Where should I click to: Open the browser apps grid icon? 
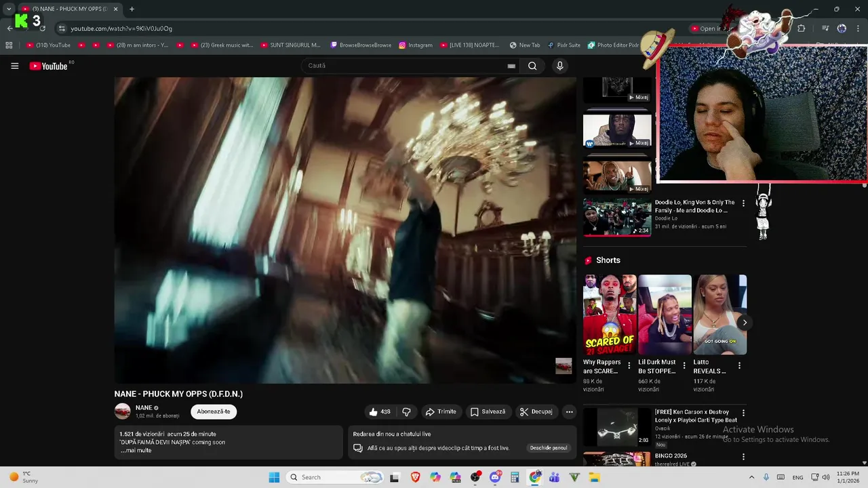[9, 45]
